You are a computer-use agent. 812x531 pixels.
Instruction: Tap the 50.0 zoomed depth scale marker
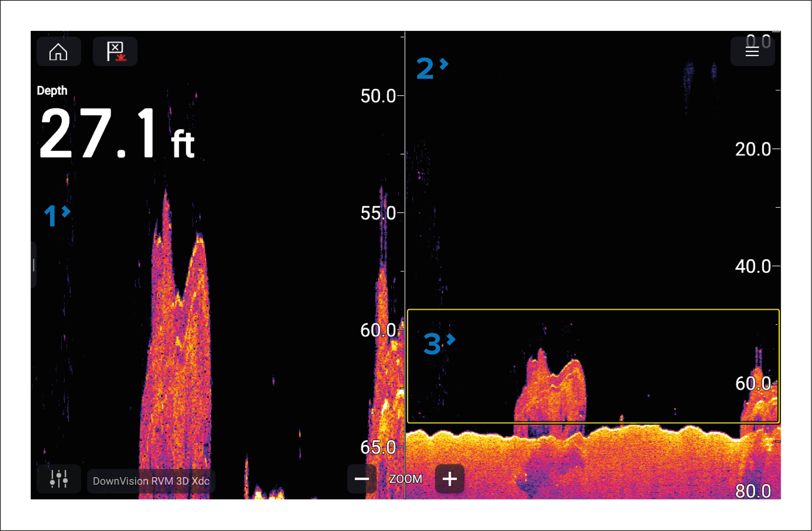coord(378,96)
